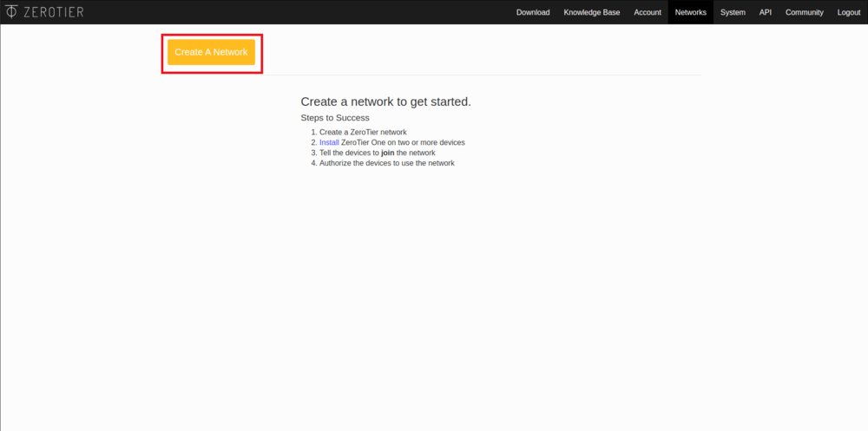Click the 'Create a network to get started' heading
The height and width of the screenshot is (431, 868).
385,101
